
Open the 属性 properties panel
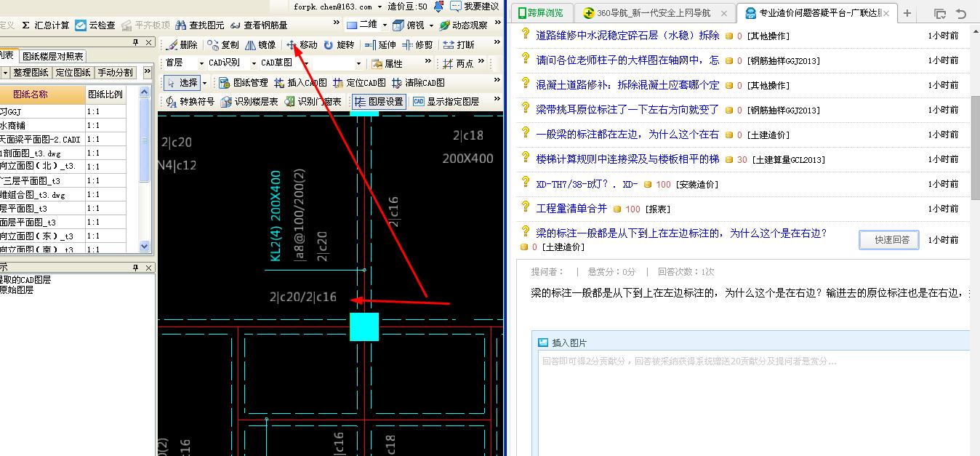[x=387, y=63]
